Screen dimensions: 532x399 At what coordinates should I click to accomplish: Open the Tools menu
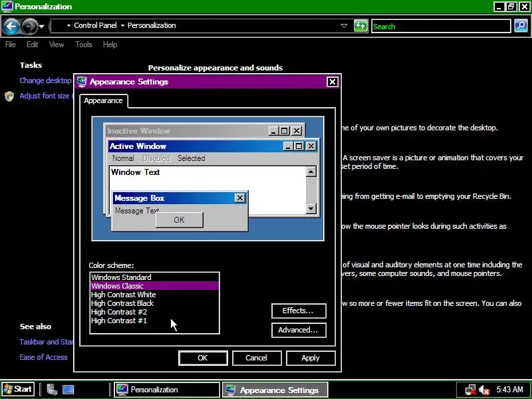tap(84, 45)
